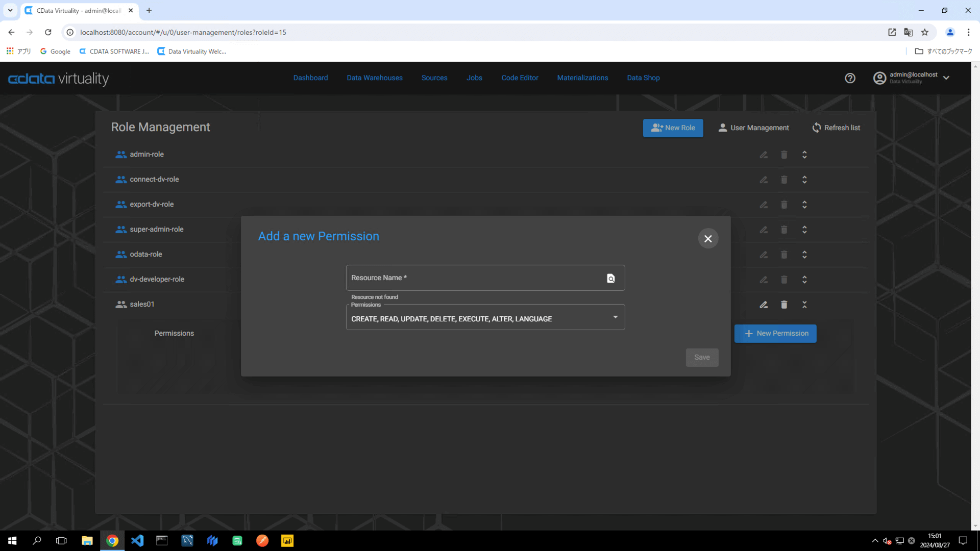
Task: Click the trash icon for sales01
Action: point(784,305)
